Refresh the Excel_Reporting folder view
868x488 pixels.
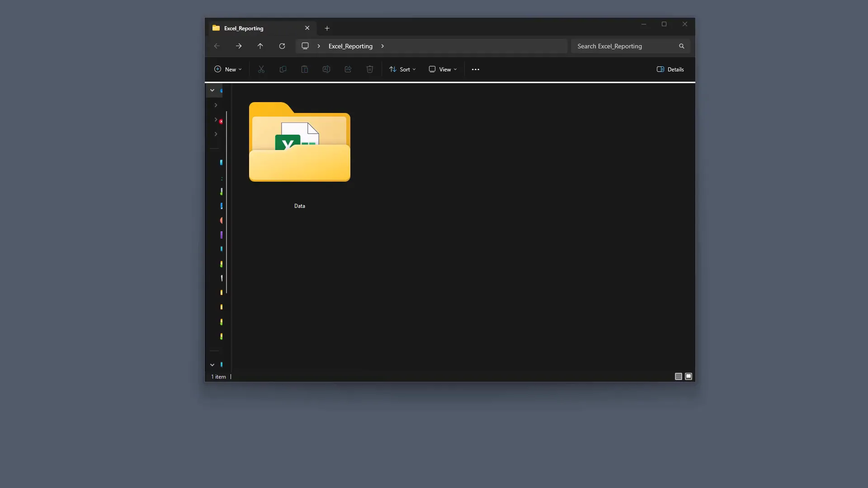pos(282,46)
